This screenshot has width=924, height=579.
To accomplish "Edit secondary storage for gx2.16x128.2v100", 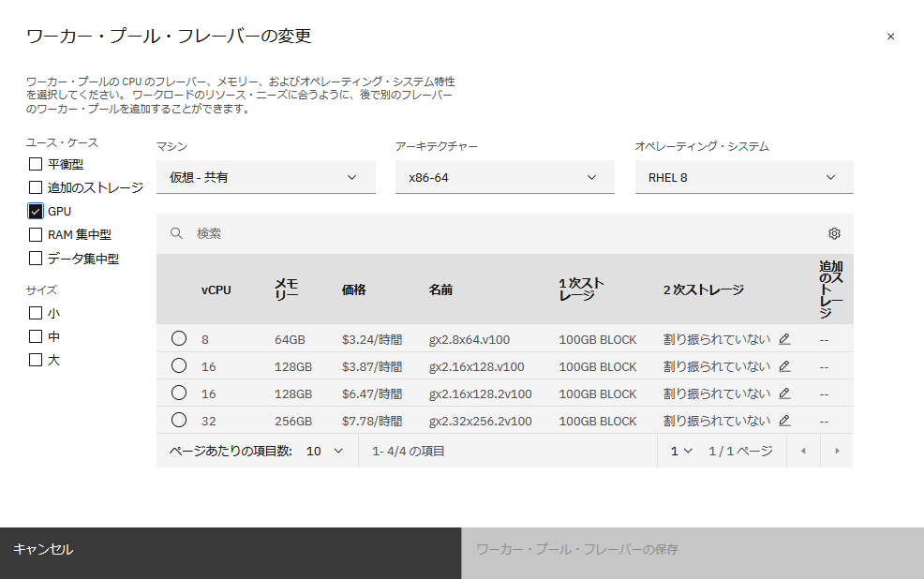I will pyautogui.click(x=784, y=393).
